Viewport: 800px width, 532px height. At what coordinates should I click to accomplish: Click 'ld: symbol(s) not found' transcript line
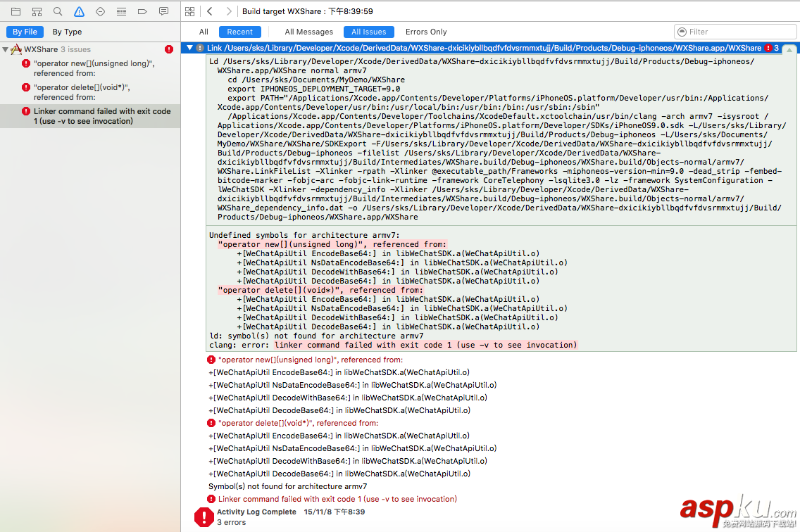316,336
